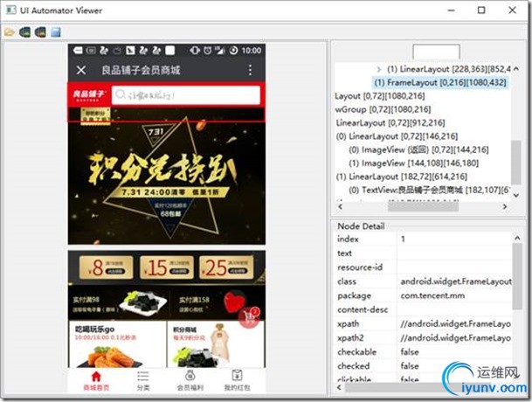Click tree panel scroll up arrow
This screenshot has height=402, width=532.
[516, 69]
